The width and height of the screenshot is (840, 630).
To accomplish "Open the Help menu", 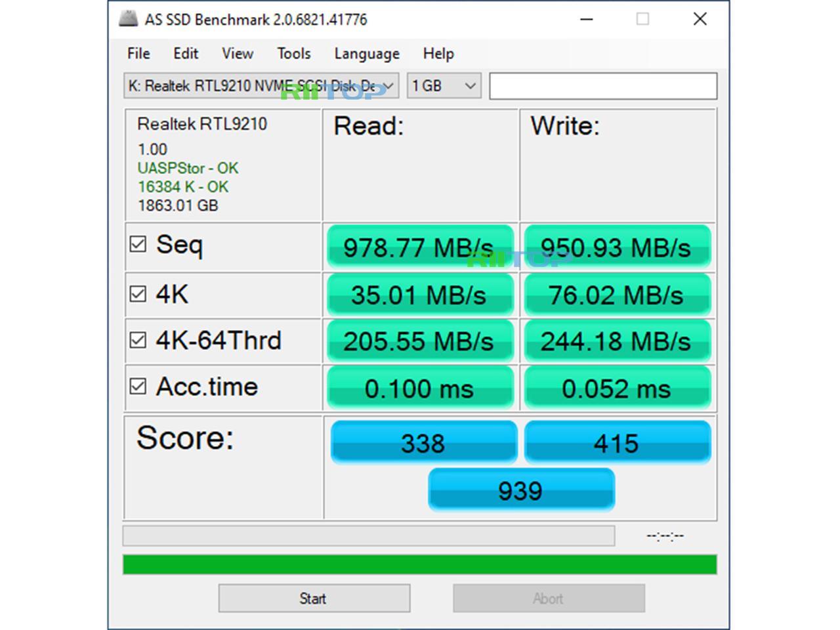I will click(x=438, y=53).
